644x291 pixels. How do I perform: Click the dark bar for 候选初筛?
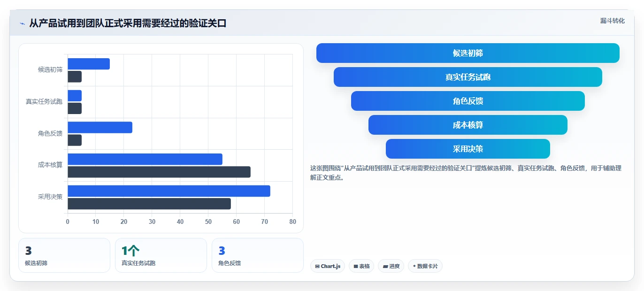pos(75,77)
